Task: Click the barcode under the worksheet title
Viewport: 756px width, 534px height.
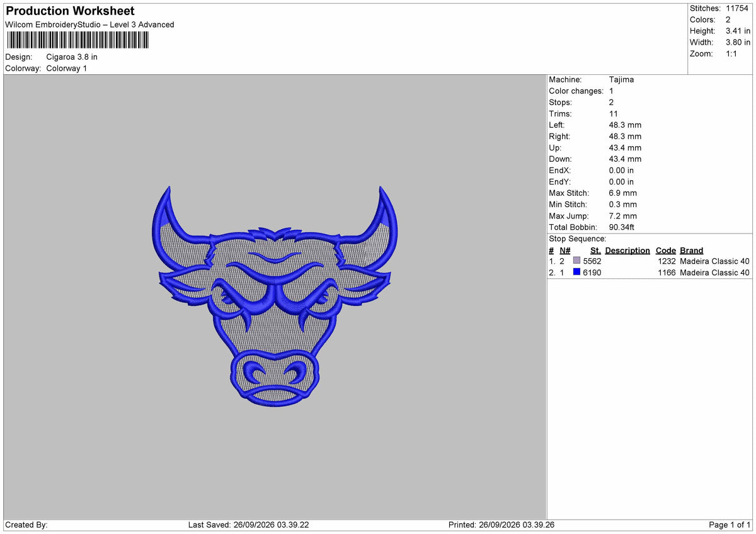Action: (x=77, y=40)
